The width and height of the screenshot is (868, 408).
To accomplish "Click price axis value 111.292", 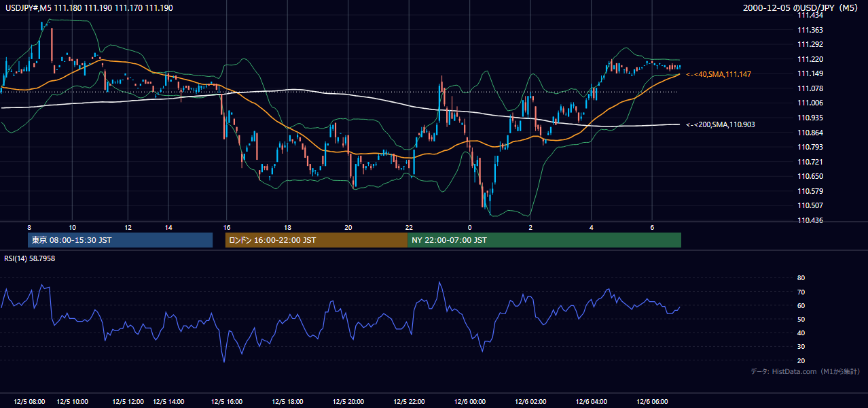I will [x=809, y=45].
